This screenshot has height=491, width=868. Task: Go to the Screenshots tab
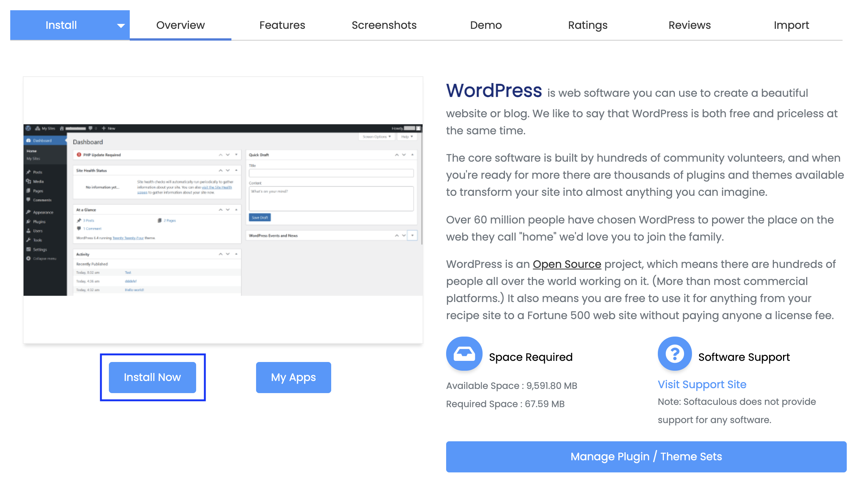click(384, 25)
